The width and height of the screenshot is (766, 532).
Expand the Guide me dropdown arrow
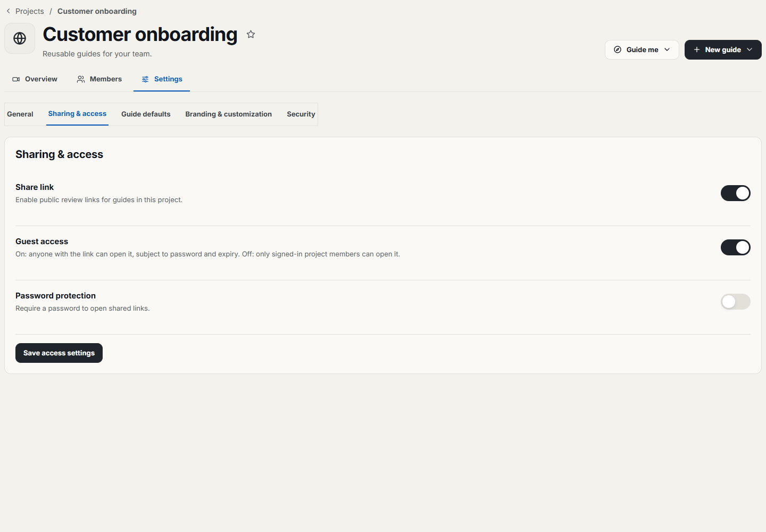[667, 49]
